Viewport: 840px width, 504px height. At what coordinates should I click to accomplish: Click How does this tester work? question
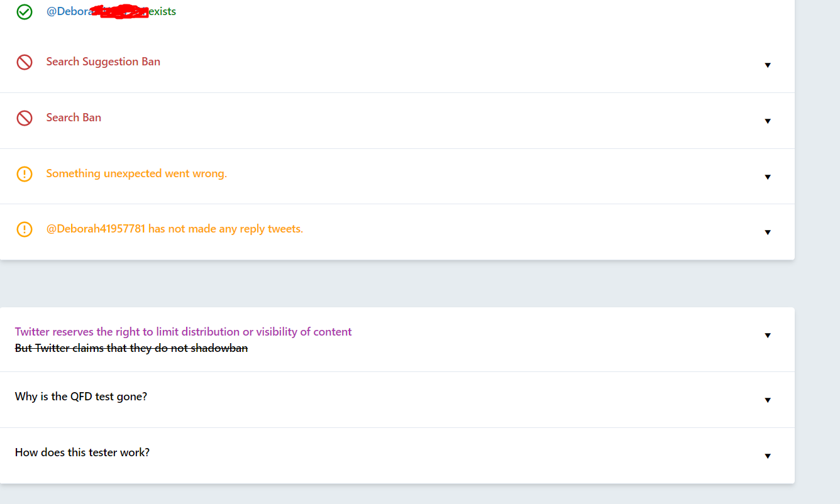tap(82, 452)
